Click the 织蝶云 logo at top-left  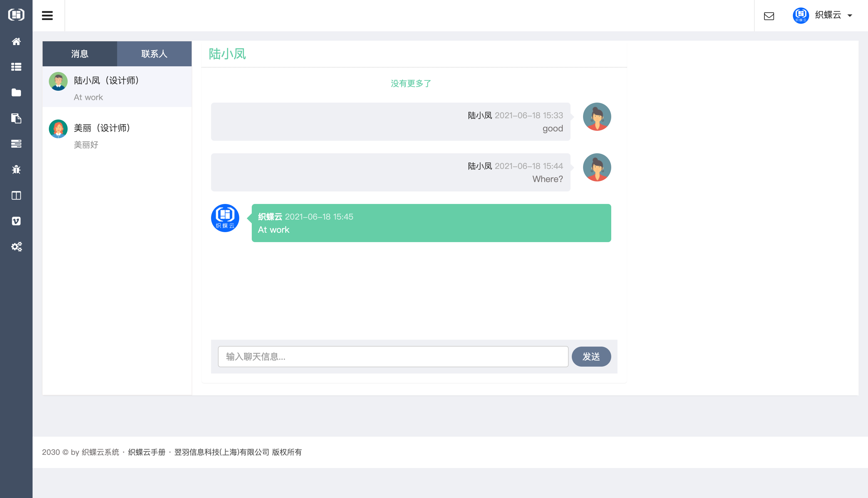tap(16, 15)
